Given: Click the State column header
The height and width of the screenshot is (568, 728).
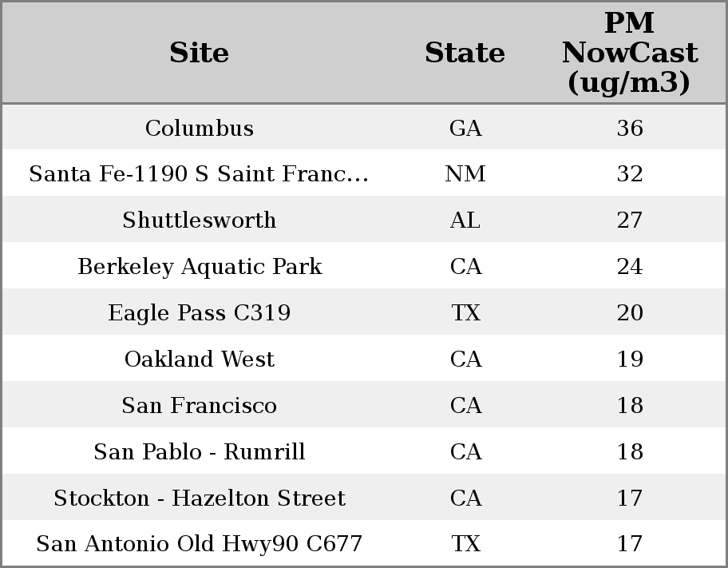Looking at the screenshot, I should pos(465,53).
